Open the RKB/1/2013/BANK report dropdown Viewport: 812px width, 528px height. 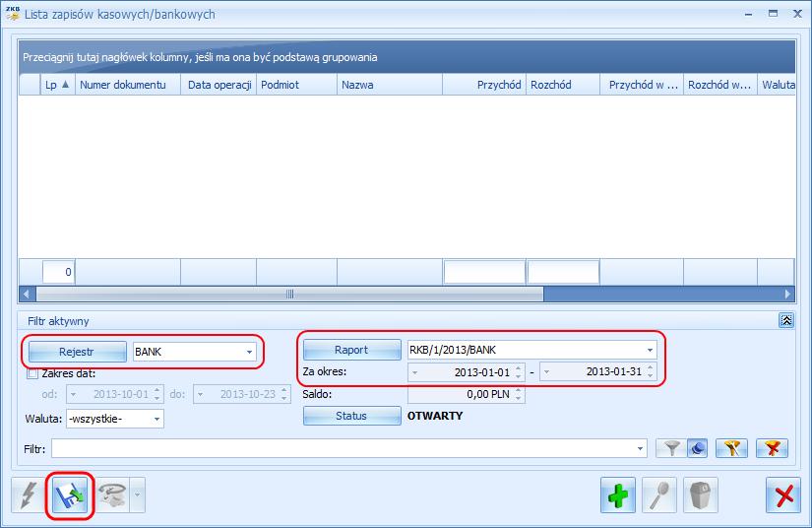click(x=650, y=350)
